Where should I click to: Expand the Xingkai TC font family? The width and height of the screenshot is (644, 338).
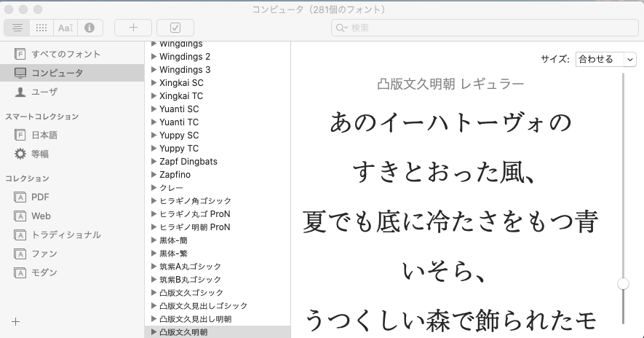154,96
